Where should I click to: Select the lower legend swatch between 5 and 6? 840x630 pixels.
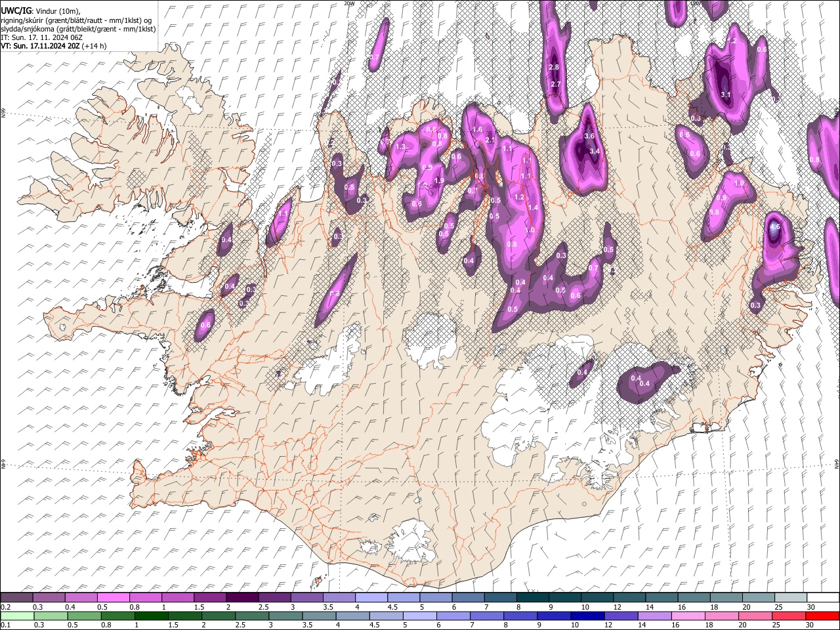(420, 616)
